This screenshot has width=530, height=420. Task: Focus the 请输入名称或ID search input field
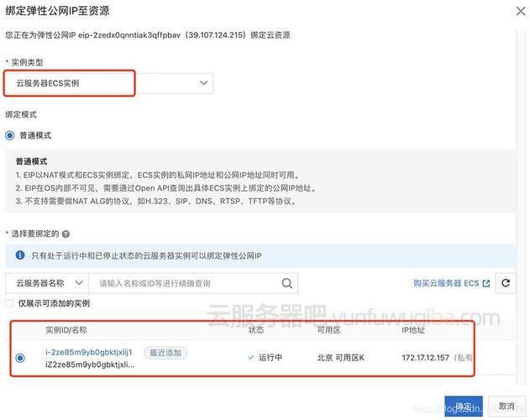[x=186, y=283]
